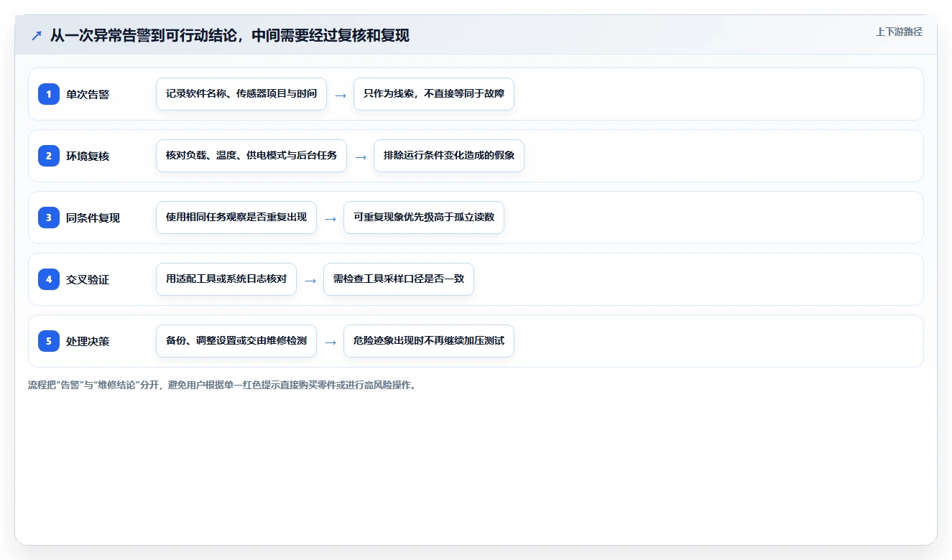Click the 备份、调整设置或交由维修检测 box
The image size is (952, 560).
(236, 341)
